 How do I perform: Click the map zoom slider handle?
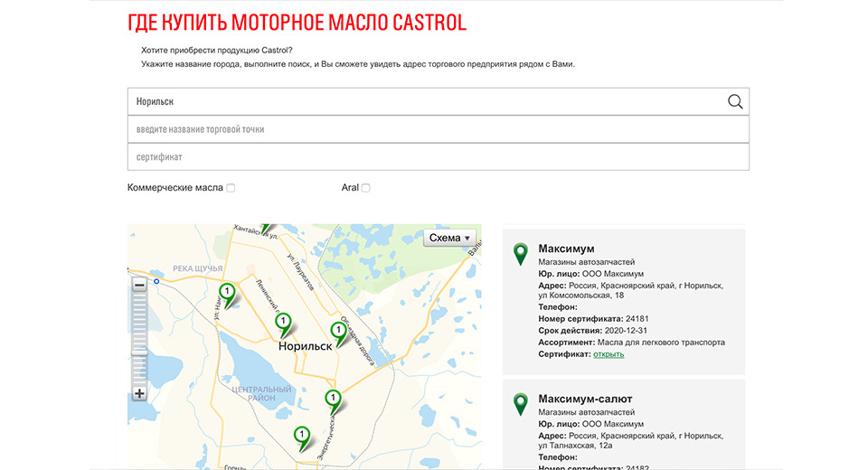tap(139, 352)
